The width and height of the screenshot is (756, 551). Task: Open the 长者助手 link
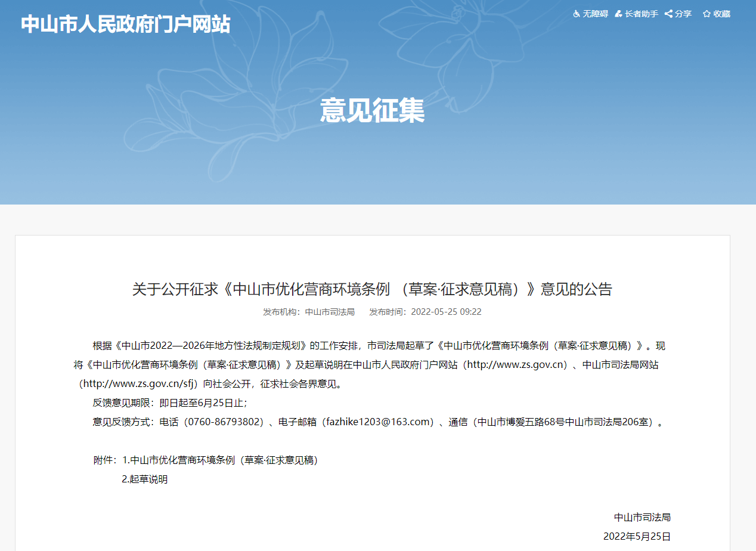tap(642, 14)
